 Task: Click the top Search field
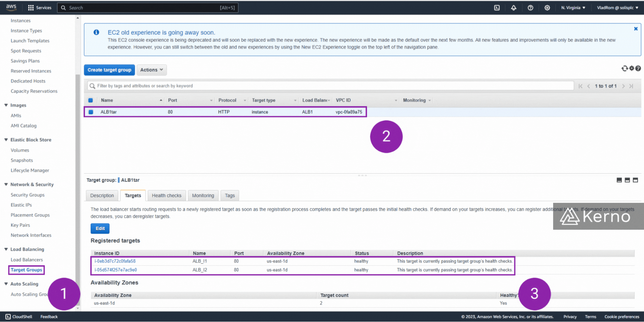tap(148, 8)
